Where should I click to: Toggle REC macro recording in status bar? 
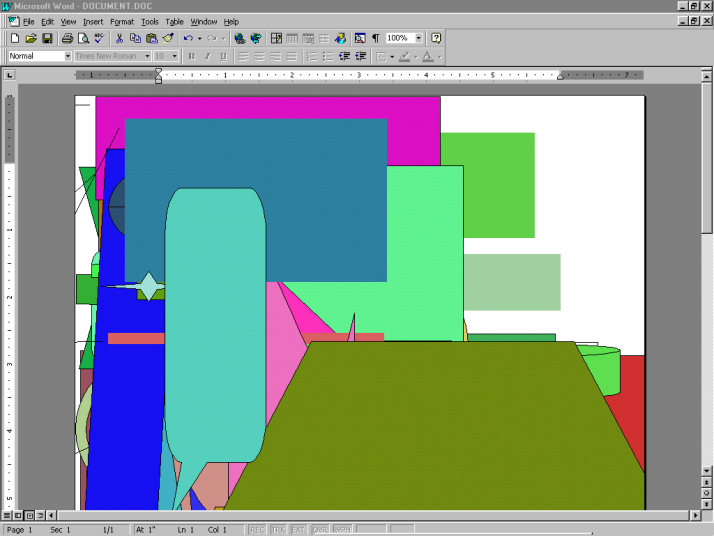tap(257, 529)
